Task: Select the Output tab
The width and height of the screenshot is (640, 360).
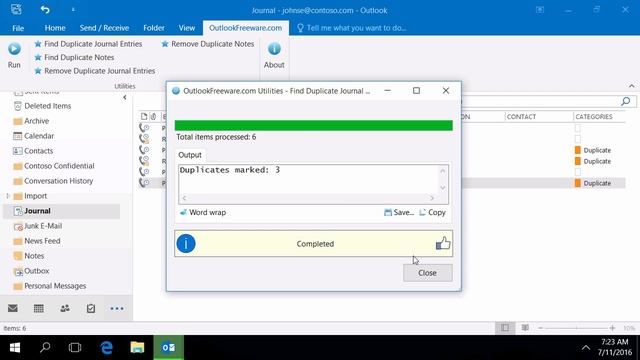Action: (x=190, y=155)
